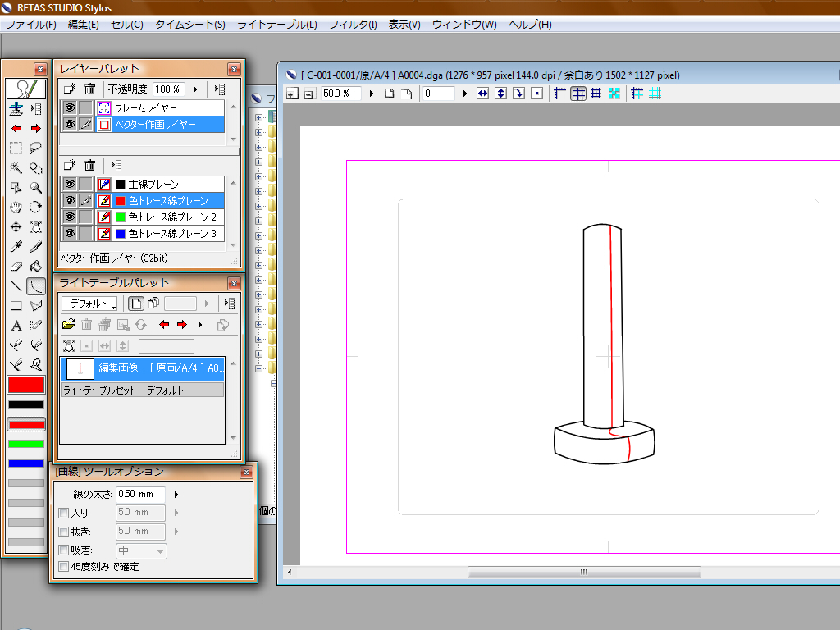The width and height of the screenshot is (840, 630).
Task: Flip canvas horizontally icon
Action: point(482,94)
